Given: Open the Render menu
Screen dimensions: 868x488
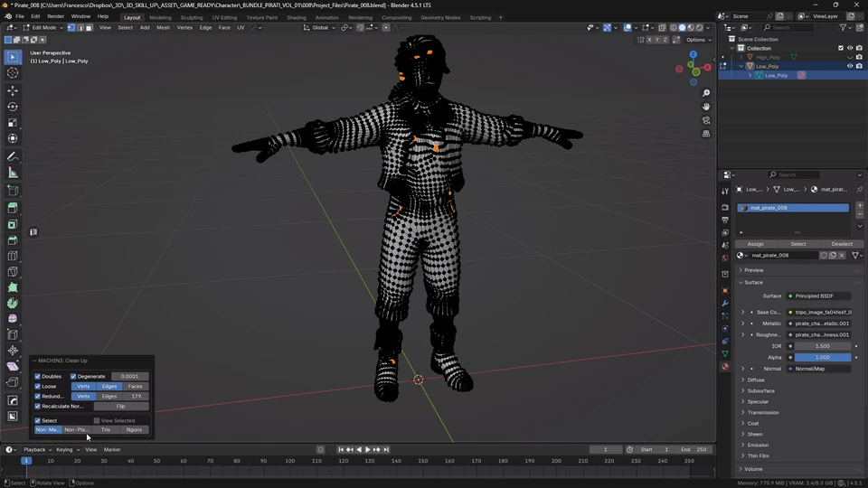Looking at the screenshot, I should pos(55,16).
